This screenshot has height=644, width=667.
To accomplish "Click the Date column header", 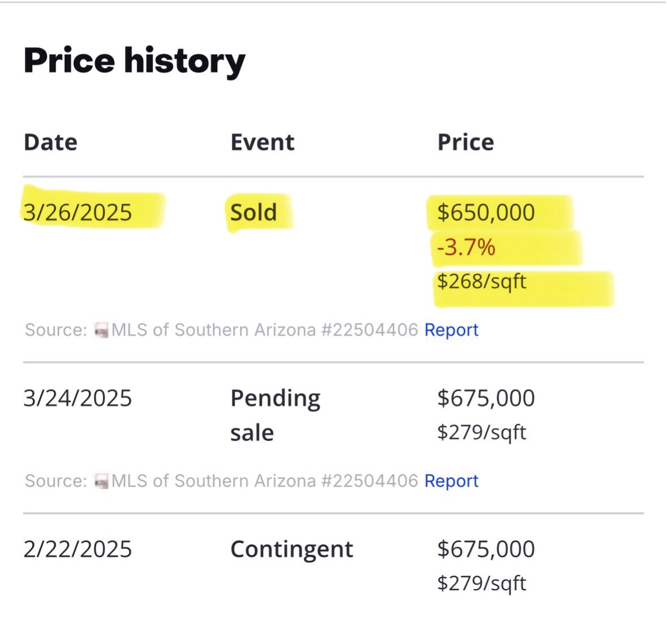I will (50, 142).
